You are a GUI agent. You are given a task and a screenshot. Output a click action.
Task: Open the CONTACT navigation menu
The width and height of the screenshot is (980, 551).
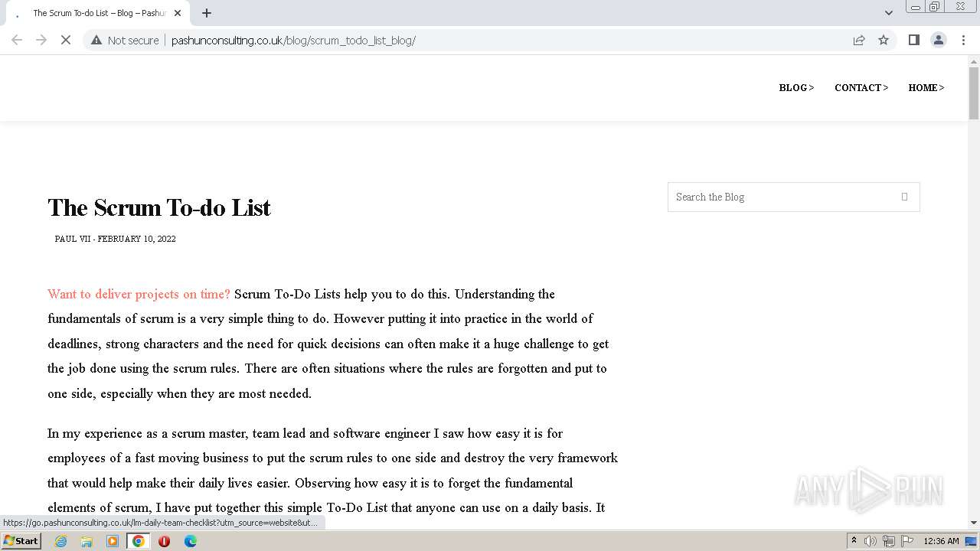[x=861, y=87]
